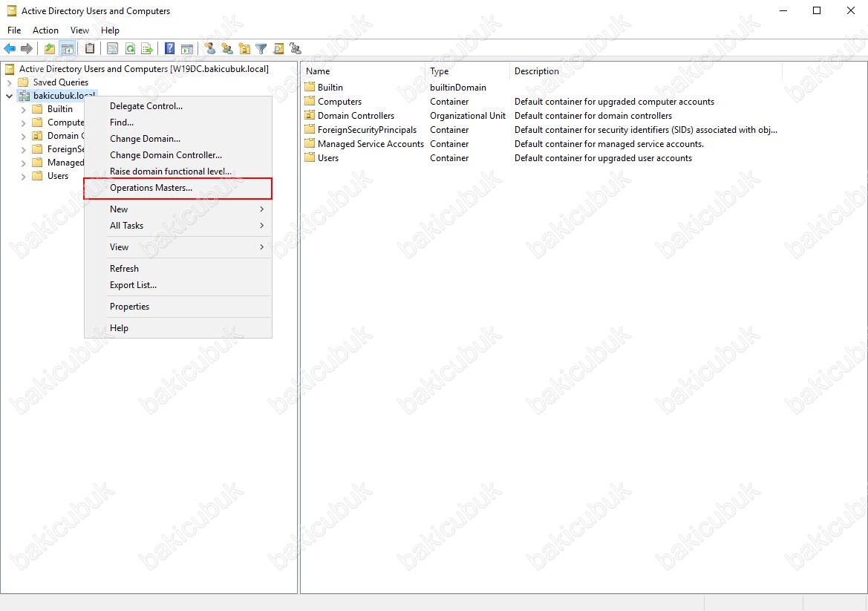Image resolution: width=868 pixels, height=611 pixels.
Task: Click Refresh in the context menu
Action: click(x=177, y=269)
